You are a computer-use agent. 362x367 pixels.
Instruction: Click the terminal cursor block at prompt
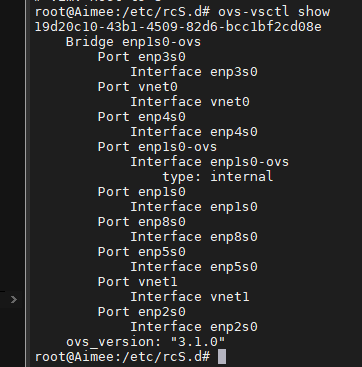(x=222, y=357)
